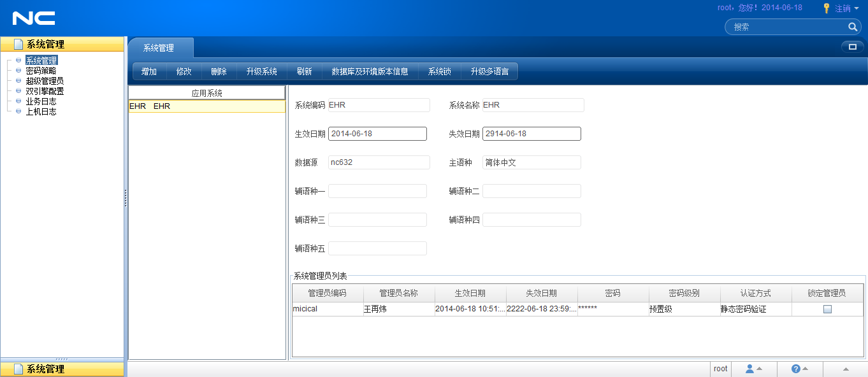Open the 注销 dropdown arrow
Screen dimensions: 868x377
(x=857, y=8)
